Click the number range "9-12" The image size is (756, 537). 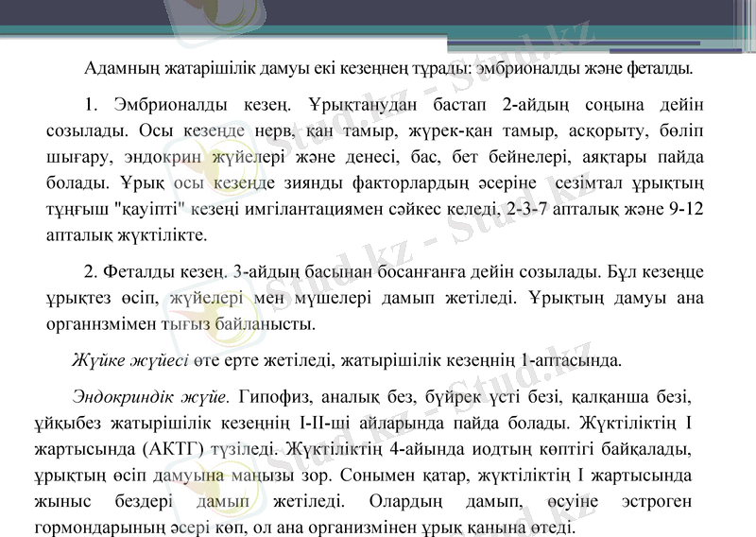pyautogui.click(x=687, y=209)
